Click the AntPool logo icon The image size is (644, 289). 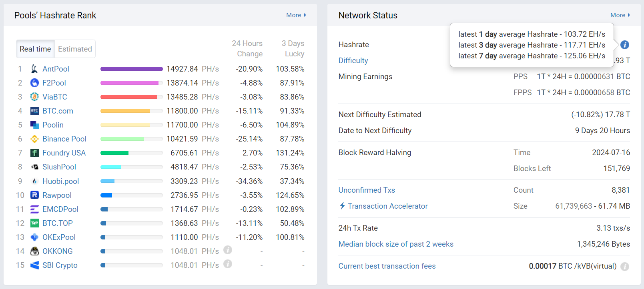pos(34,69)
